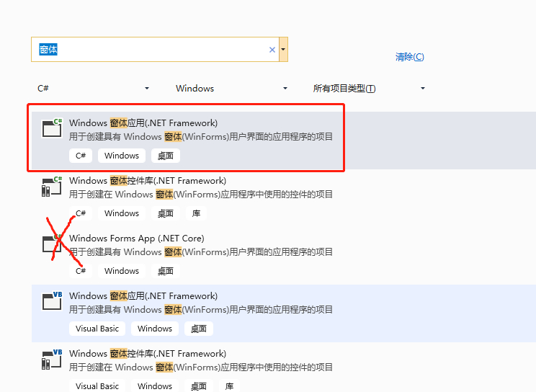
Task: Click 库 tag under C# 窗体控件库
Action: click(x=196, y=213)
